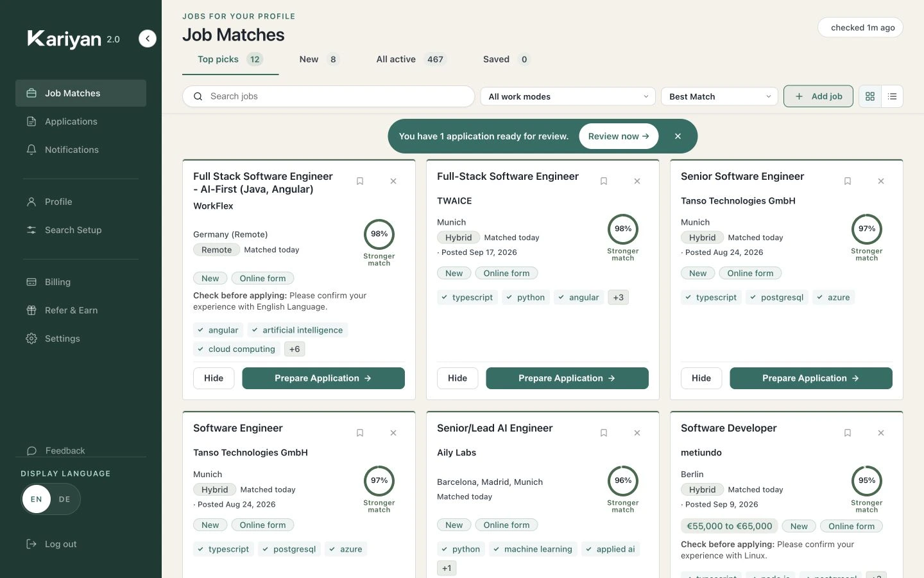Dismiss the Senior Software Engineer card
This screenshot has width=924, height=578.
(x=881, y=181)
